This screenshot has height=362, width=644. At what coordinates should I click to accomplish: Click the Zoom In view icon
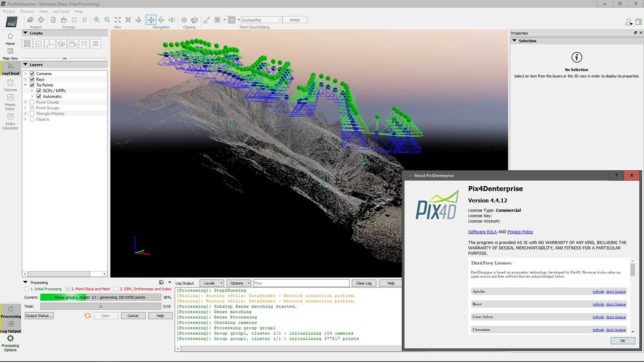[x=97, y=20]
